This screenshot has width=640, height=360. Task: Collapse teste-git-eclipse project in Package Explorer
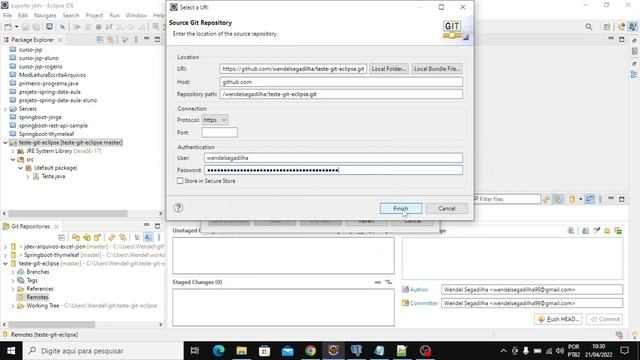click(x=5, y=142)
